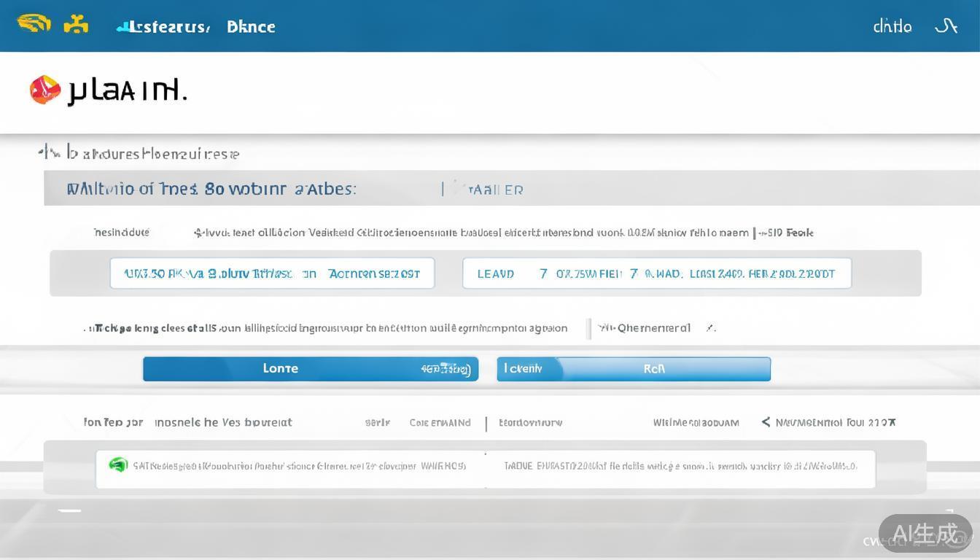This screenshot has height=560, width=980.
Task: Click the Coe ermAINd column header
Action: coord(440,423)
